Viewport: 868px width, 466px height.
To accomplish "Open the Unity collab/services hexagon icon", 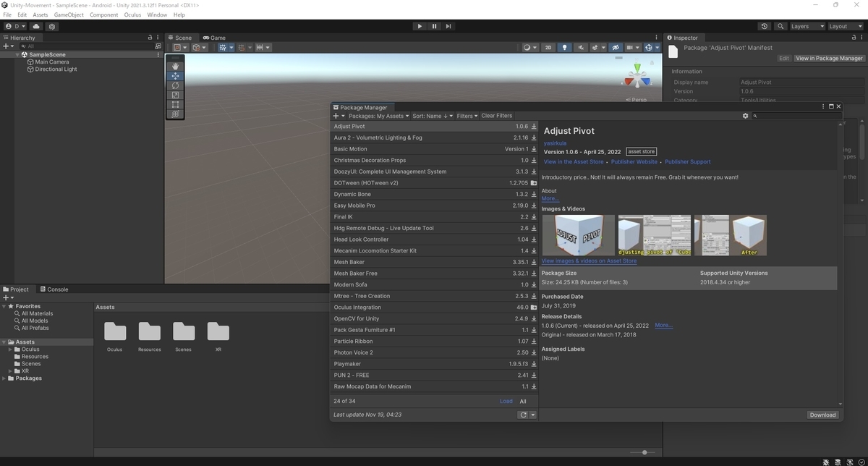I will [51, 26].
